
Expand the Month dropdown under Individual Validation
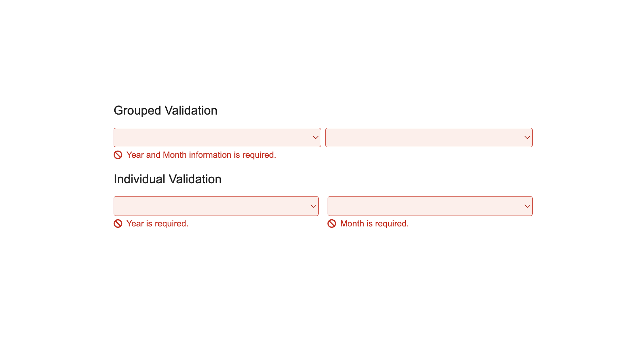coord(430,206)
